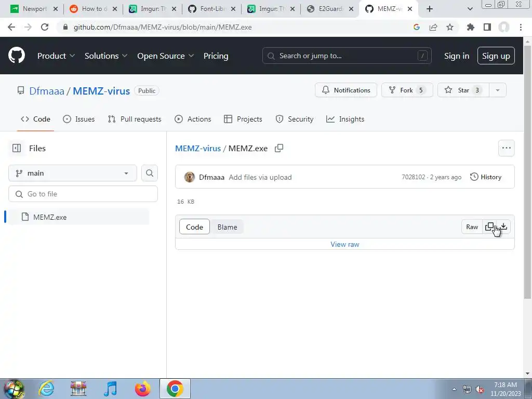Viewport: 532px width, 399px height.
Task: Click the browser forward arrow
Action: point(28,27)
